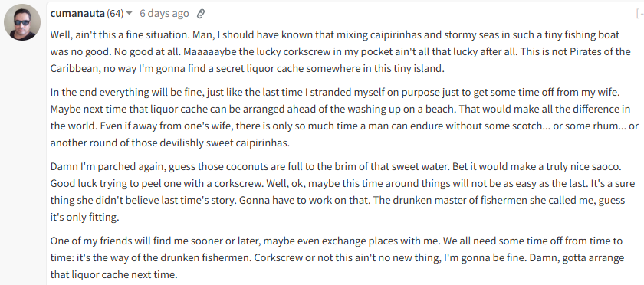
Task: Click the closing line 'that liquor cache next time.'
Action: (113, 274)
